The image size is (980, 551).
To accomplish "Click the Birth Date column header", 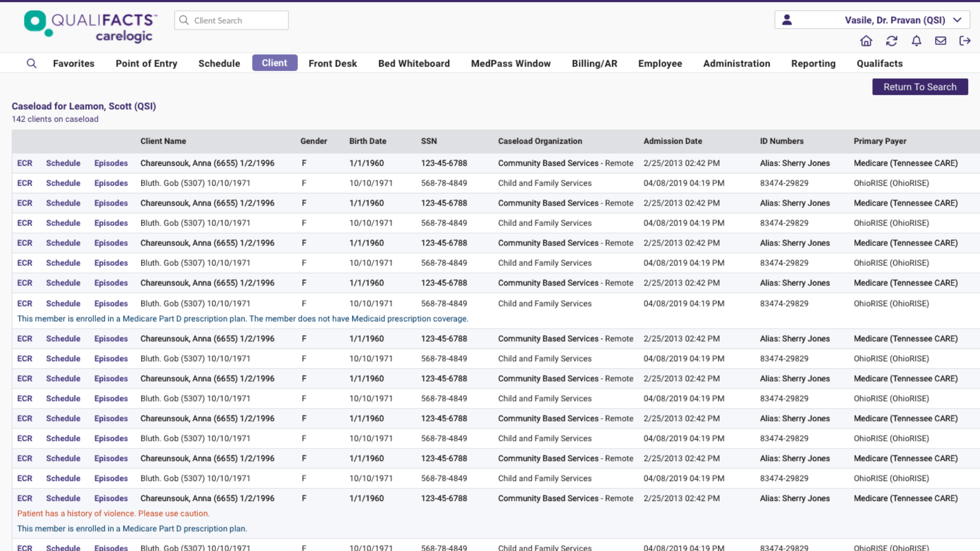I will [x=367, y=141].
